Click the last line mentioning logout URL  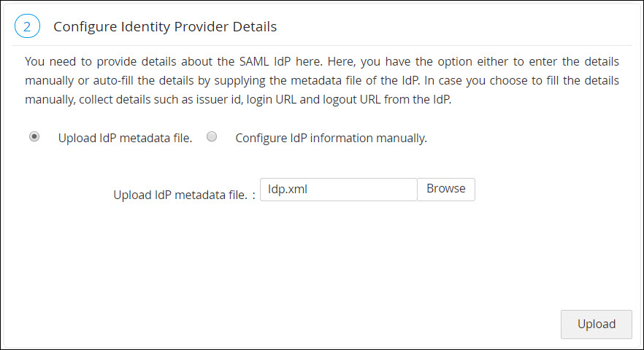tap(238, 100)
